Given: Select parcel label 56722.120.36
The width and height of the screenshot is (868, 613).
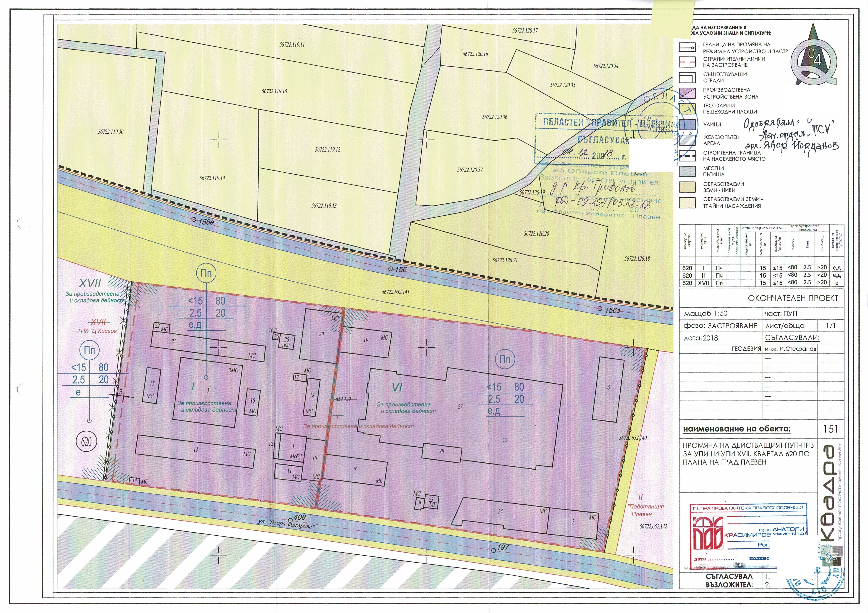Looking at the screenshot, I should coord(495,117).
